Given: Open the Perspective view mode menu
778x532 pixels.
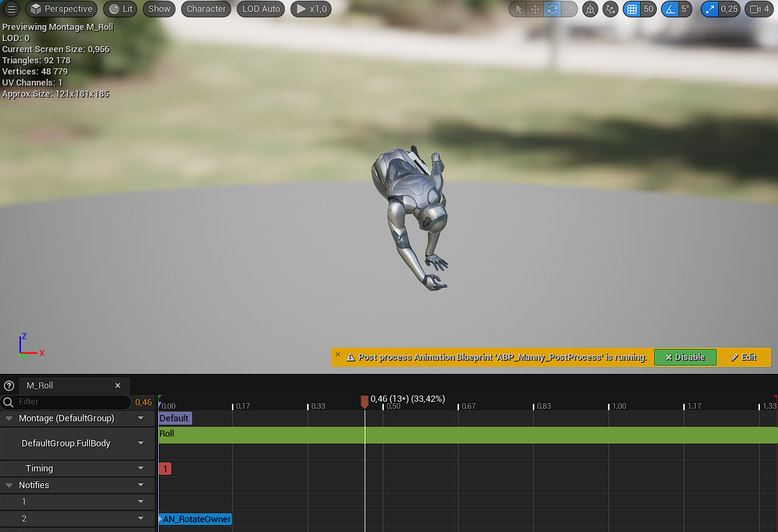Looking at the screenshot, I should [61, 9].
